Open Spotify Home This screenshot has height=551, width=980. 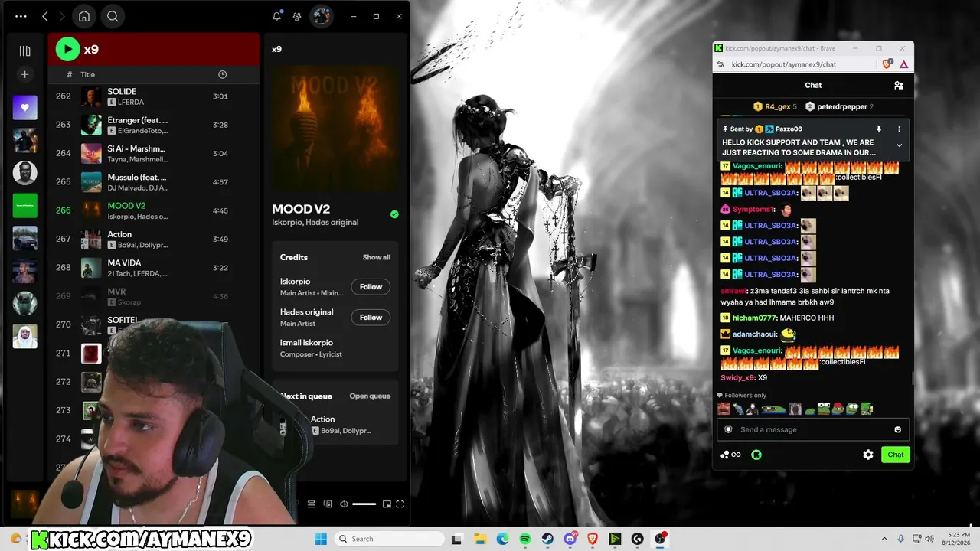84,16
